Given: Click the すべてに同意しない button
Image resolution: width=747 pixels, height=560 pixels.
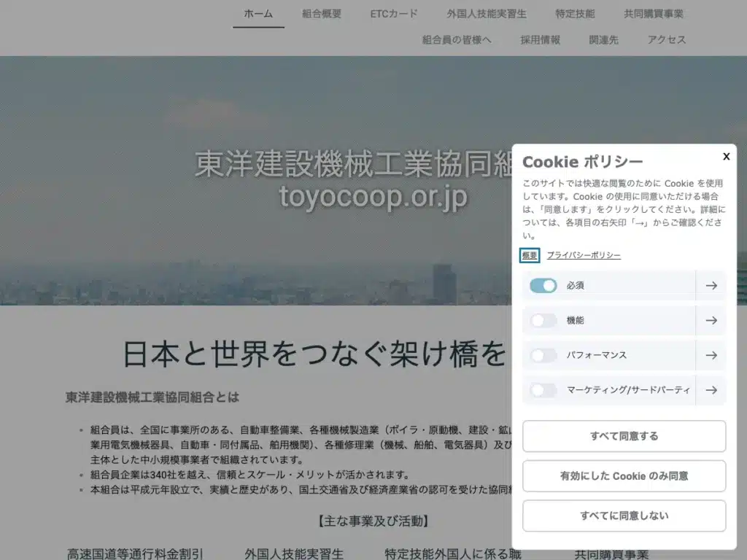Looking at the screenshot, I should coord(624,516).
